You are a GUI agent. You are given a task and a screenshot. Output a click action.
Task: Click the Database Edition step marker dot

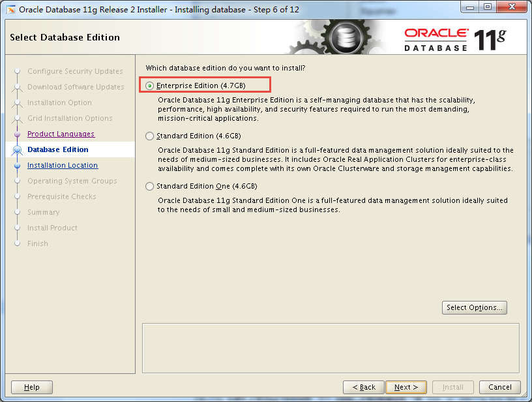click(16, 149)
